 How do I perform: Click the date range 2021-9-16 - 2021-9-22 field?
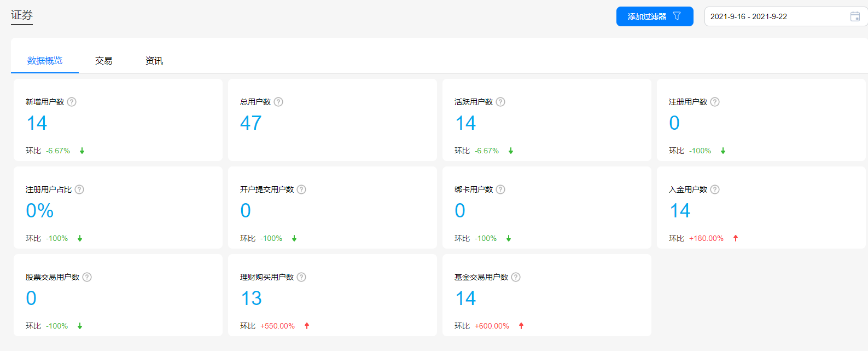click(x=786, y=16)
